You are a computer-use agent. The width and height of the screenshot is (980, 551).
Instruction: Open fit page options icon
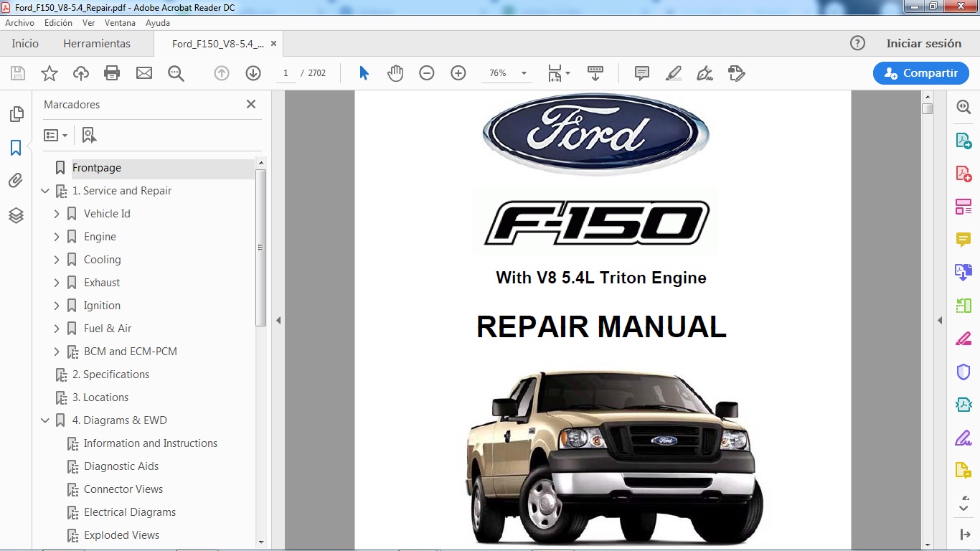tap(559, 73)
